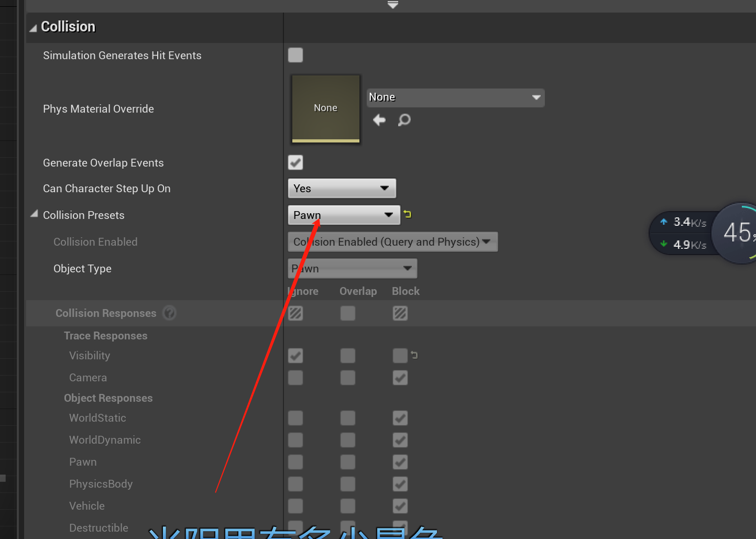Set PhysicsBody response to Overlap
Screen dimensions: 756x539
tap(348, 484)
